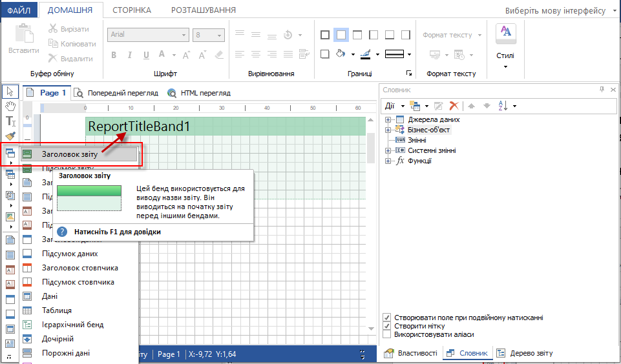Select the Hand pan tool
The image size is (621, 364).
click(10, 106)
